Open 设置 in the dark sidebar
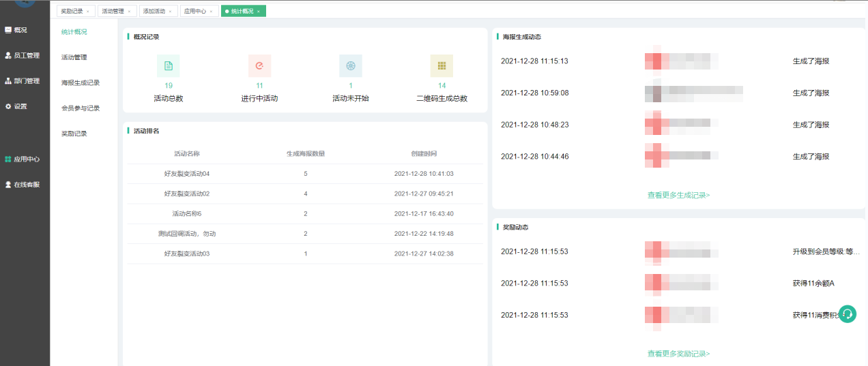This screenshot has height=366, width=868. (x=20, y=106)
